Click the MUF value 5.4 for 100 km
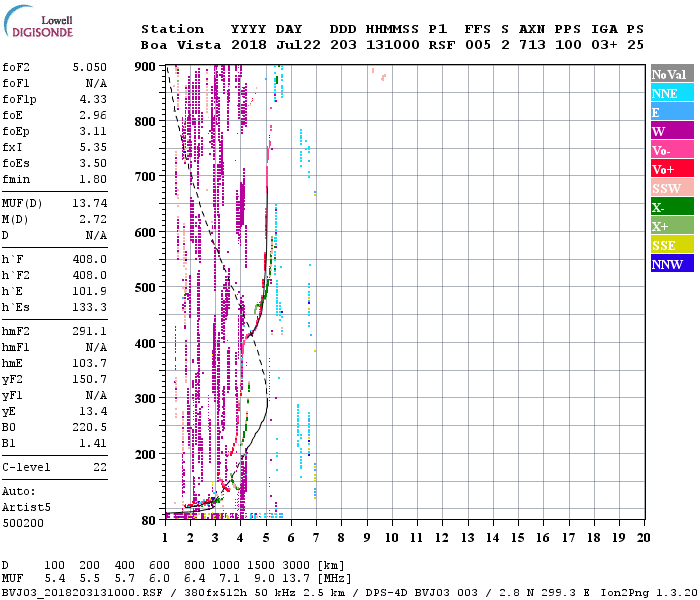 (x=54, y=579)
